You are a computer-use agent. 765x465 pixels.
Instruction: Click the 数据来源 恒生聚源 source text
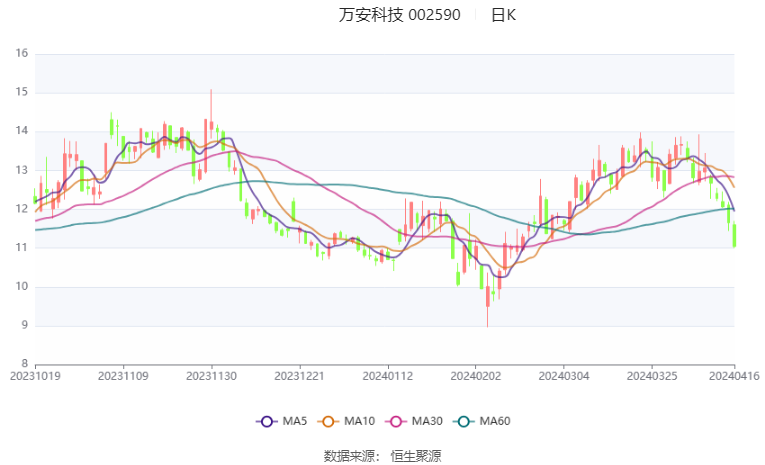pyautogui.click(x=382, y=455)
